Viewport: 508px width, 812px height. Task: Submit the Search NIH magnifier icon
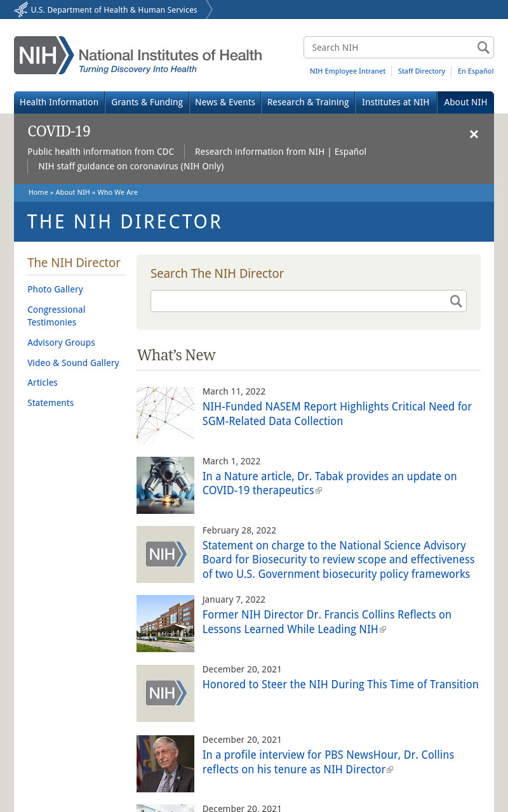tap(483, 48)
